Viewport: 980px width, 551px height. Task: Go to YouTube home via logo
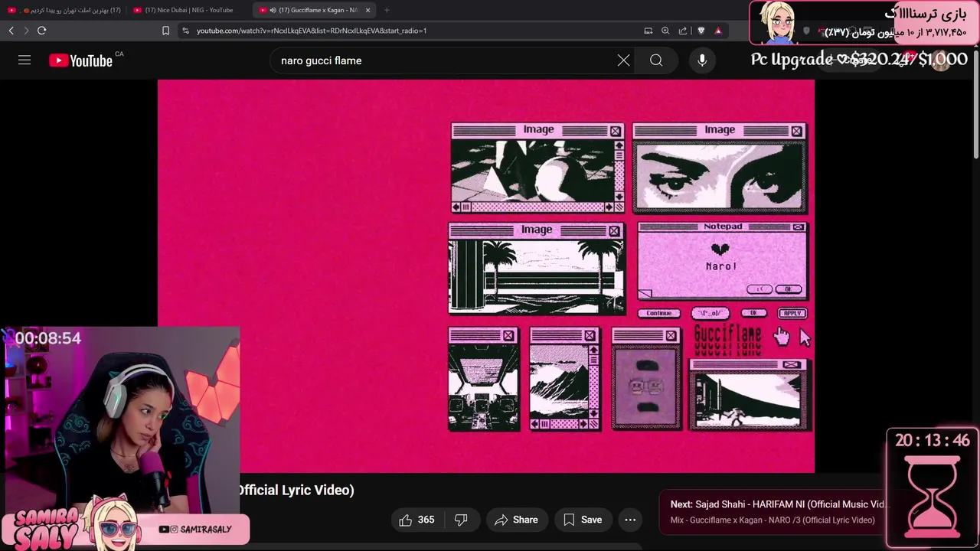point(80,60)
